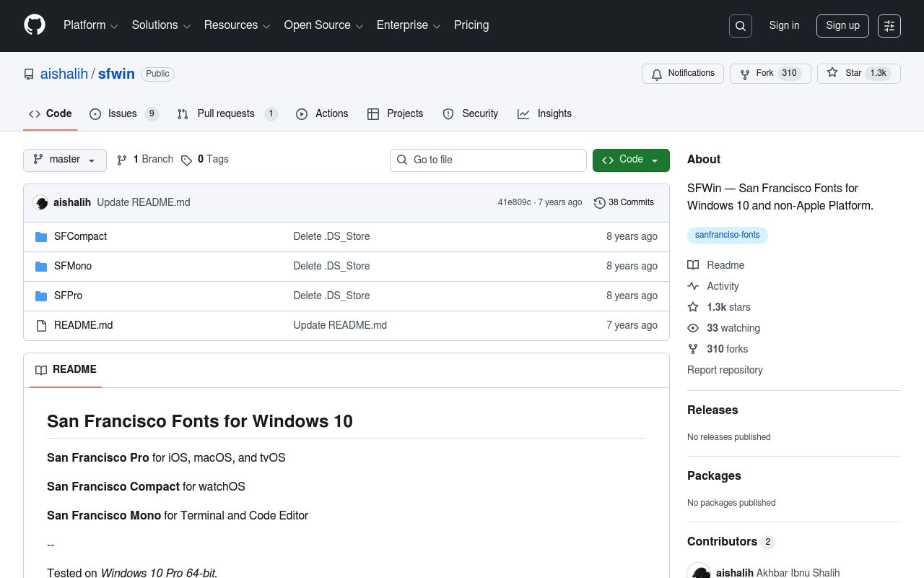The height and width of the screenshot is (578, 924).
Task: Toggle Notifications for this repository
Action: (682, 73)
